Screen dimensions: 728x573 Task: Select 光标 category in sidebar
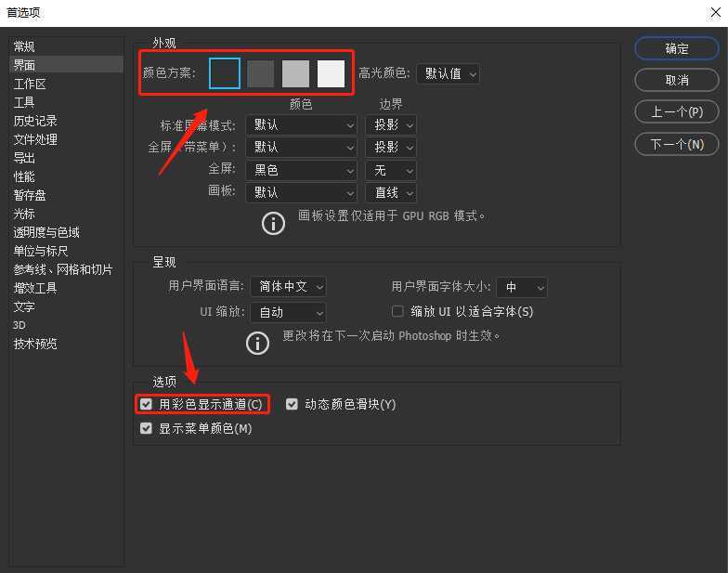click(x=66, y=214)
